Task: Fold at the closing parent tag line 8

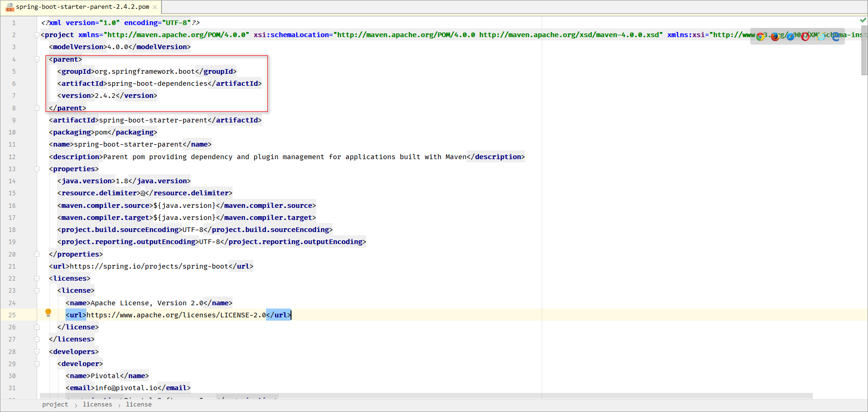Action: (37, 108)
